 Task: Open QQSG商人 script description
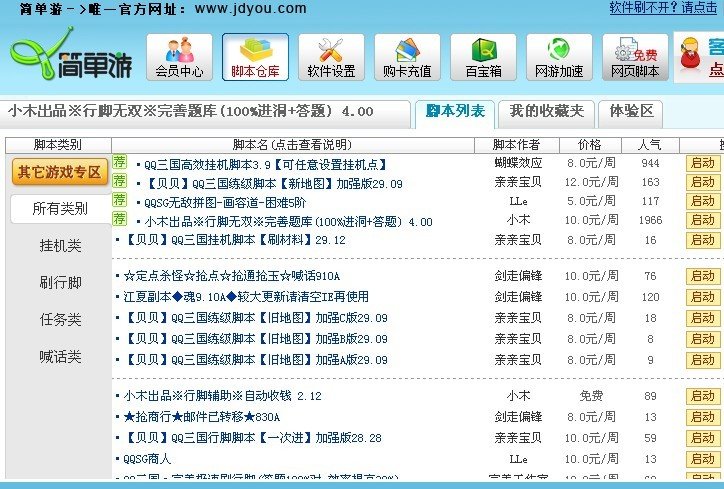147,459
